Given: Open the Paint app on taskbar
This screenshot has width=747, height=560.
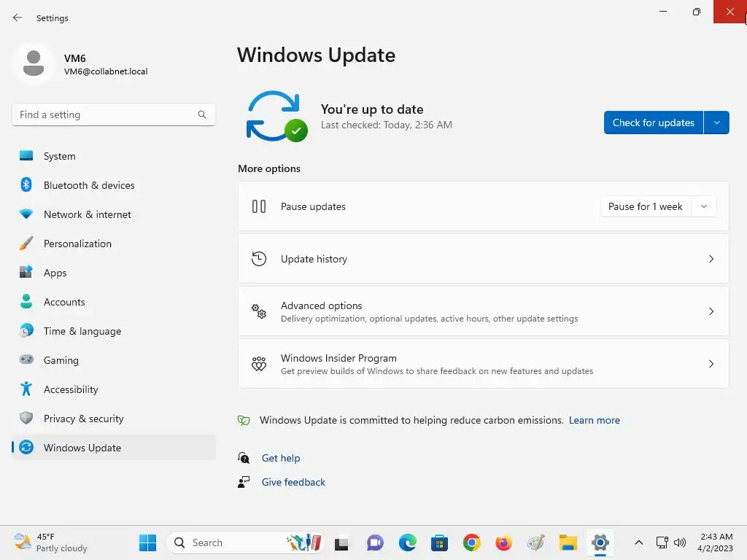Looking at the screenshot, I should [536, 542].
